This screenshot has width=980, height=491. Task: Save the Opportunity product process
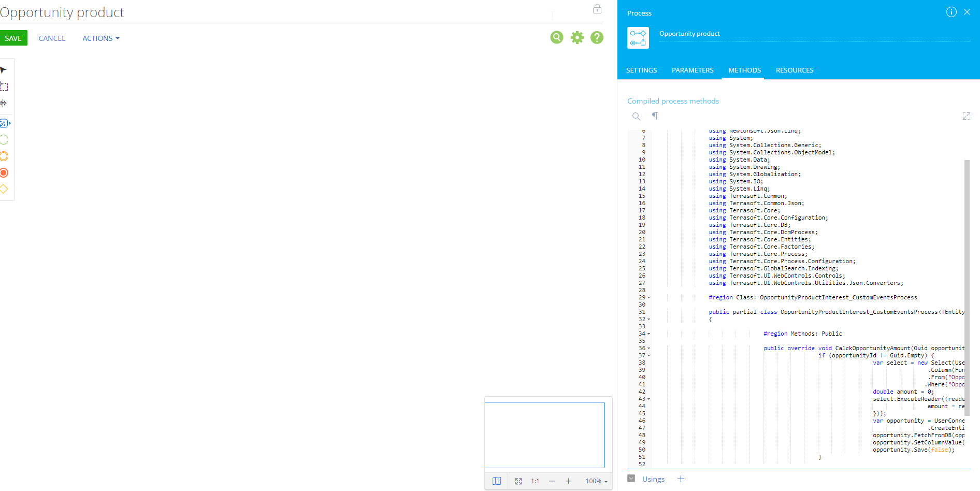[13, 38]
